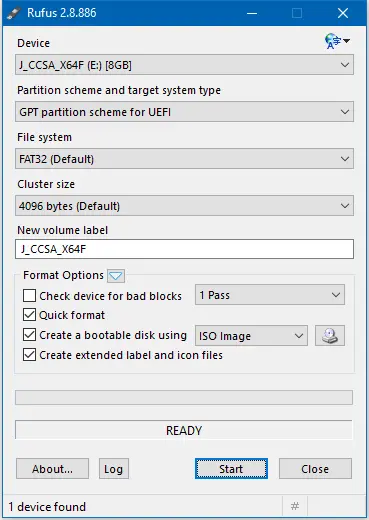Open the File system FAT32 dropdown

[x=184, y=159]
